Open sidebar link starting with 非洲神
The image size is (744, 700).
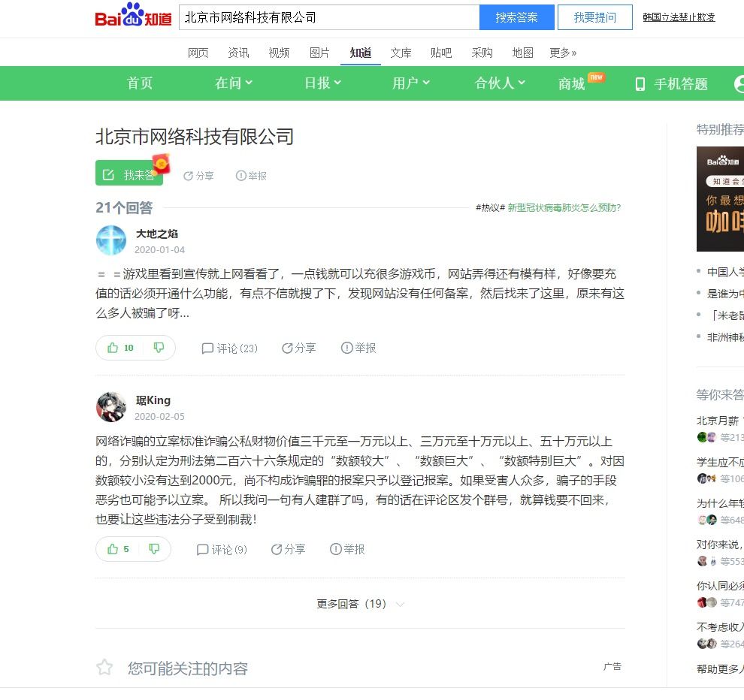point(725,337)
